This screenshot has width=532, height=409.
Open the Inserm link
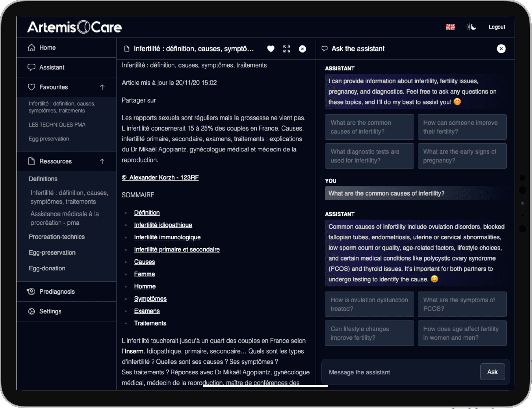click(134, 351)
